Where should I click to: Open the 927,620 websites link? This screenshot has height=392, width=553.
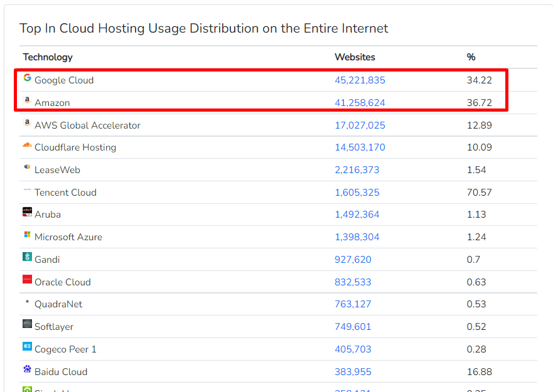coord(353,260)
